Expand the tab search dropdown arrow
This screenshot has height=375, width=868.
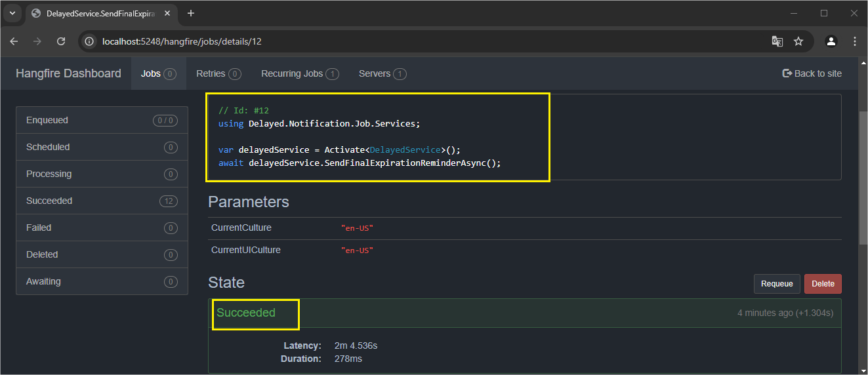tap(12, 13)
